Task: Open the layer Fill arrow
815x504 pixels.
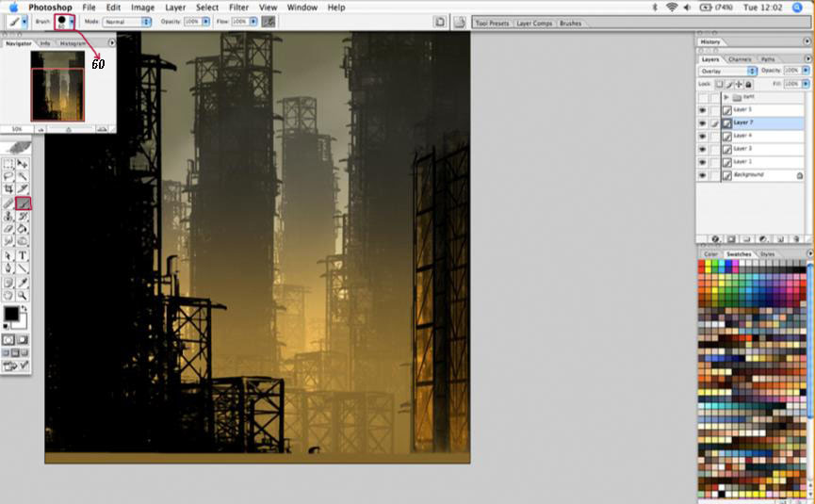Action: point(806,84)
